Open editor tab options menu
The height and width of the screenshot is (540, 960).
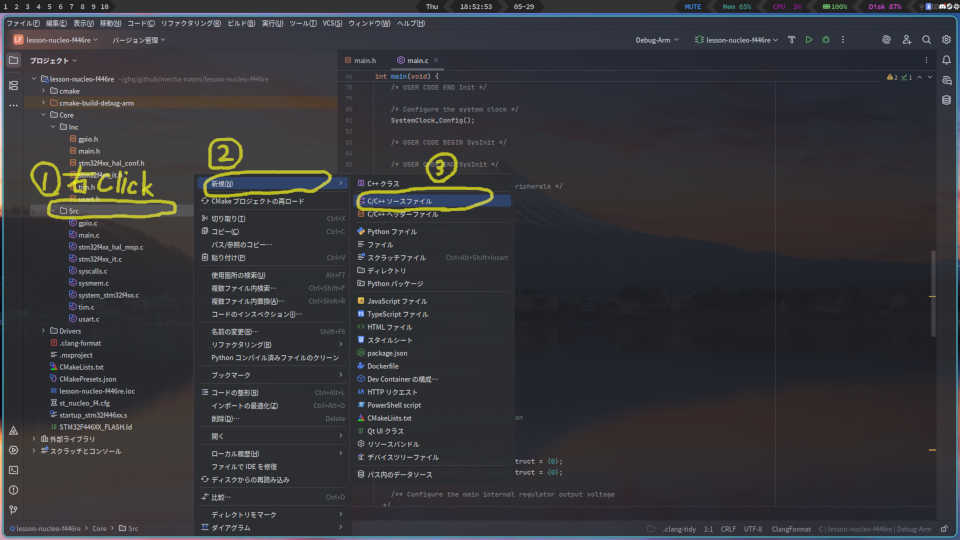(926, 60)
